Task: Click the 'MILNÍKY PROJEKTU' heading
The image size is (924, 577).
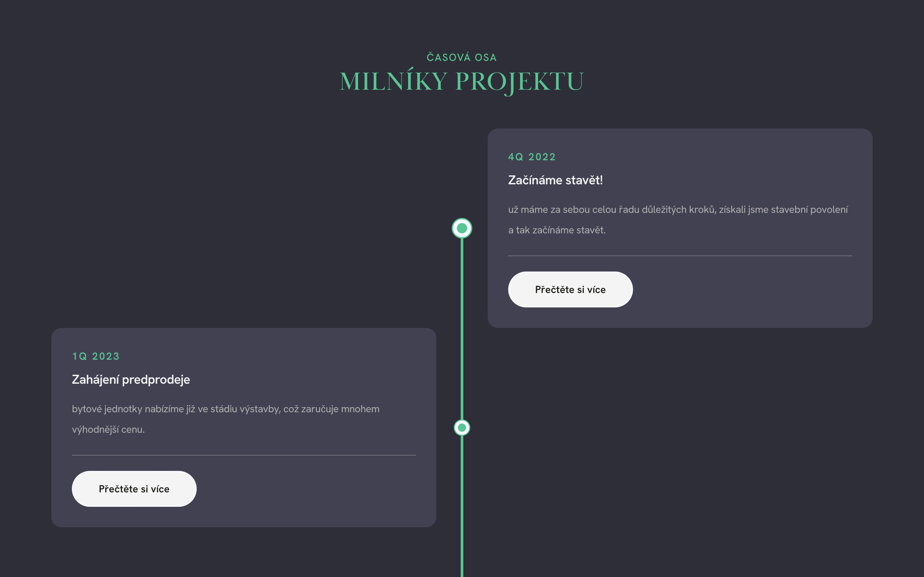Action: click(x=462, y=81)
